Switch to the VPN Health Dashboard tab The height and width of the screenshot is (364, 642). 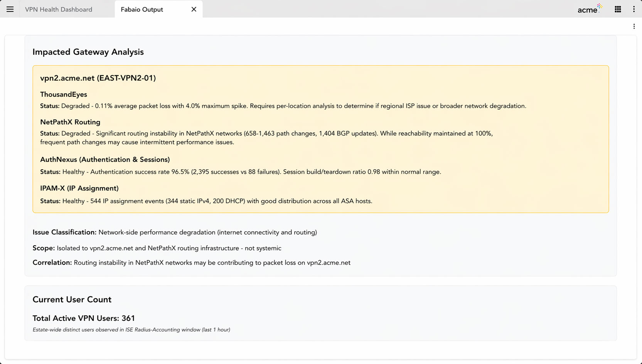tap(59, 9)
